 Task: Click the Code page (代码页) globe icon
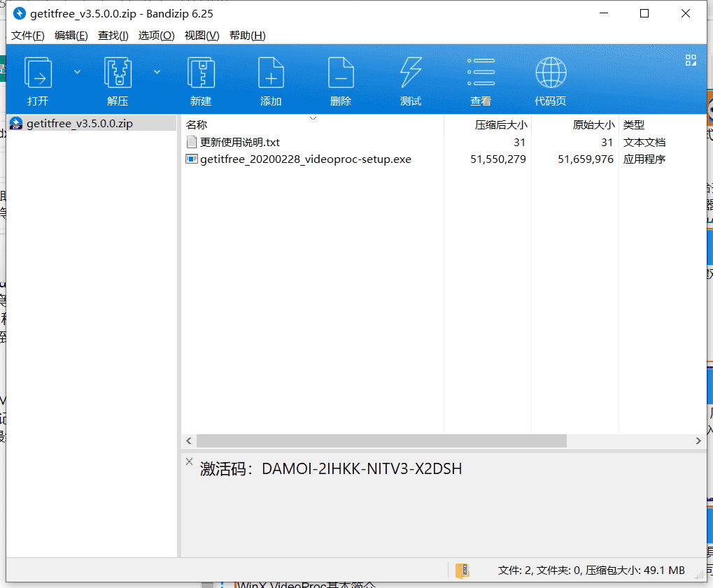551,72
